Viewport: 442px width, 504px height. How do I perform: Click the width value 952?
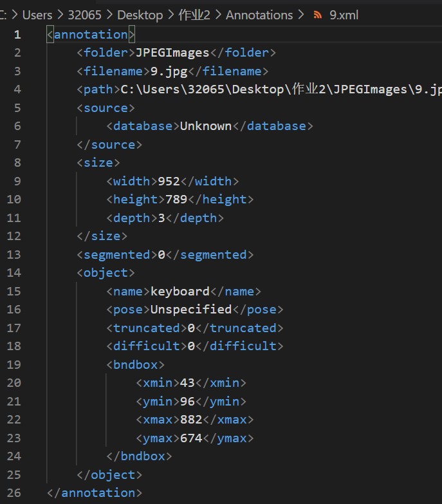pos(169,181)
